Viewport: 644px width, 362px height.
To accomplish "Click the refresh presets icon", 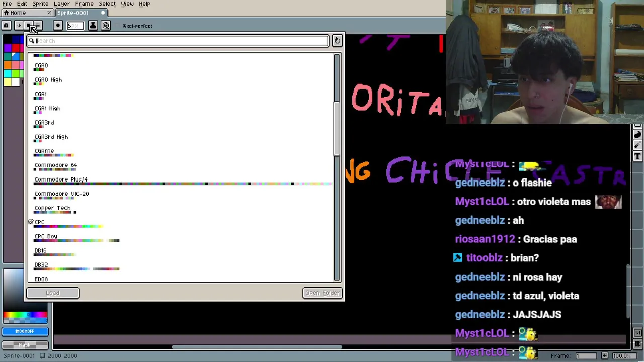I will (x=337, y=40).
